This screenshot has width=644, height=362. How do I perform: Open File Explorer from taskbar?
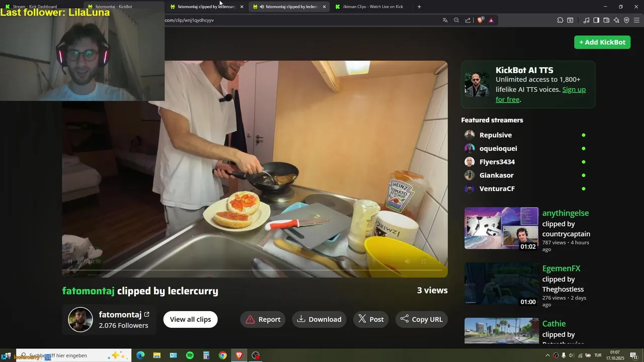pos(157,355)
